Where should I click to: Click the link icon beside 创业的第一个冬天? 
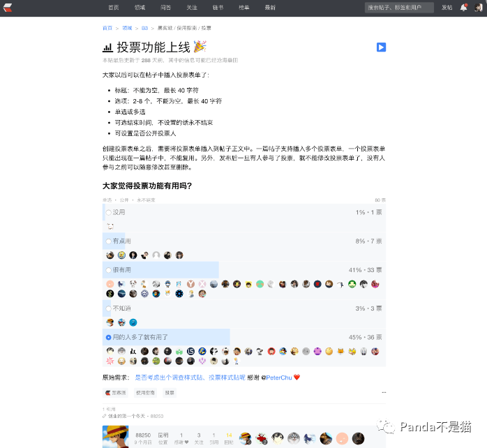(x=105, y=416)
